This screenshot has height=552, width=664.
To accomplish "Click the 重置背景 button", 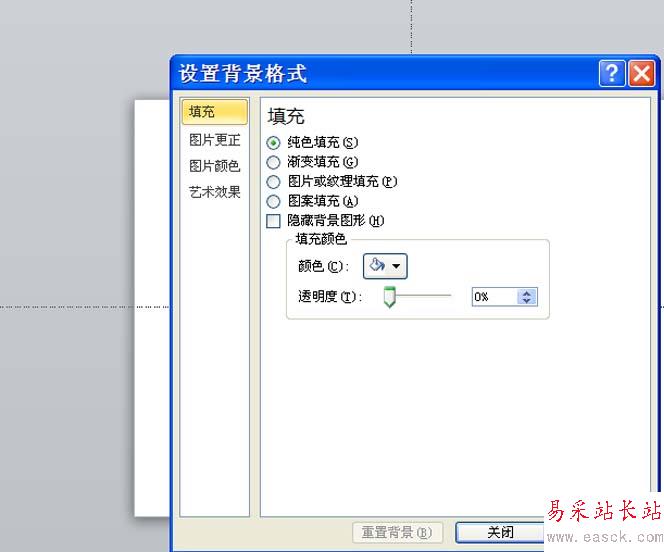I will 397,533.
